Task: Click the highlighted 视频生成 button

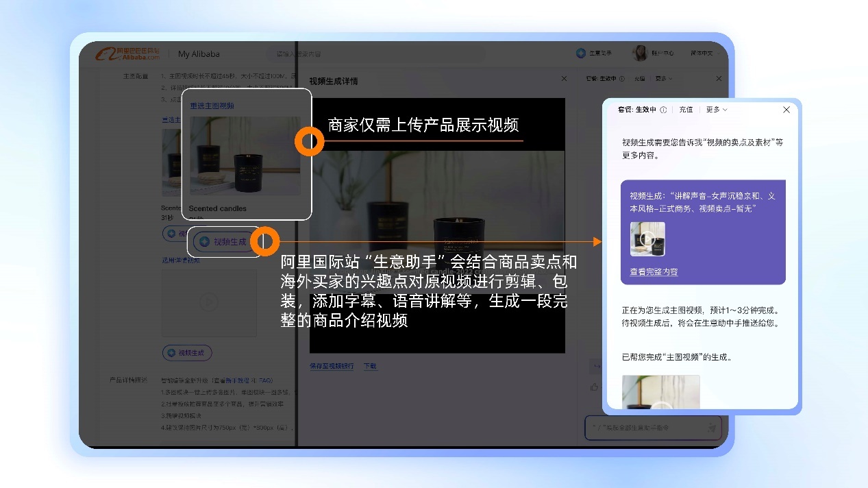Action: coord(223,241)
